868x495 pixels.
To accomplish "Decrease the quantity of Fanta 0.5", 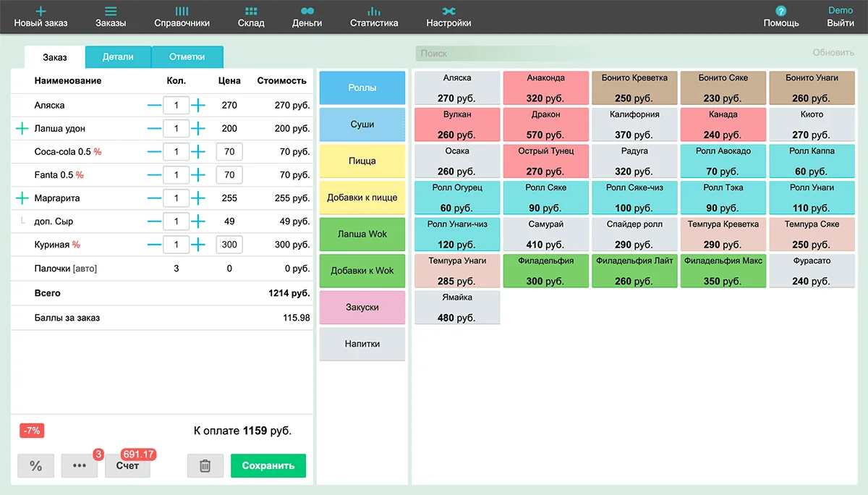I will 154,175.
